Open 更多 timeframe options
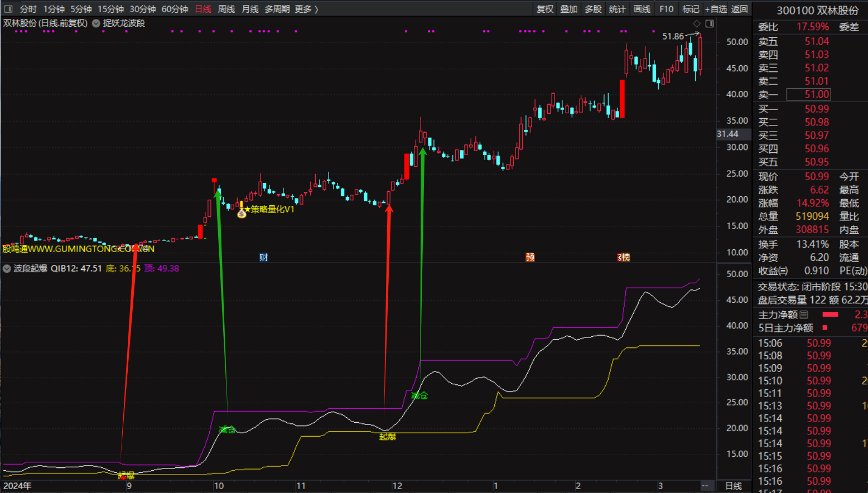This screenshot has height=493, width=868. 306,9
